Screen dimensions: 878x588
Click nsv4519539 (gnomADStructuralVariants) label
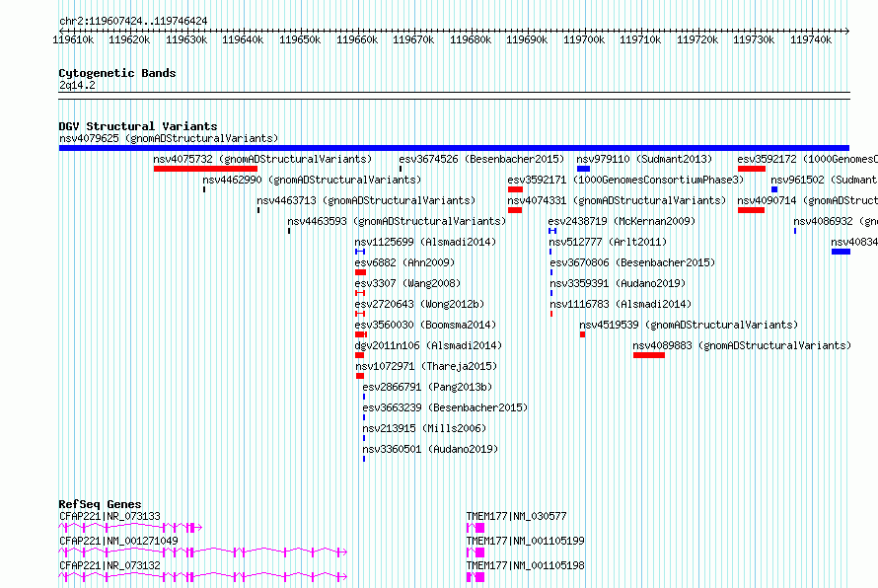(x=689, y=325)
